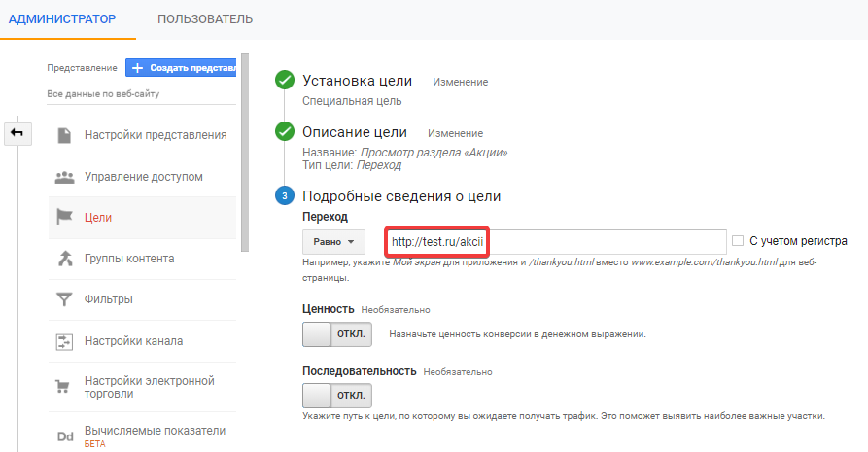Toggle the Последовательность switch on
This screenshot has width=868, height=452.
(x=337, y=396)
